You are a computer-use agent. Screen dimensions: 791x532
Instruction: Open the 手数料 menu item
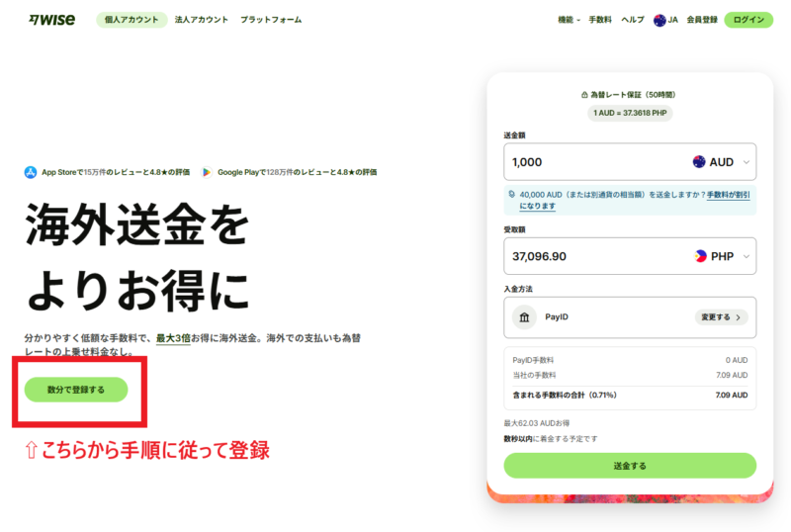[600, 20]
